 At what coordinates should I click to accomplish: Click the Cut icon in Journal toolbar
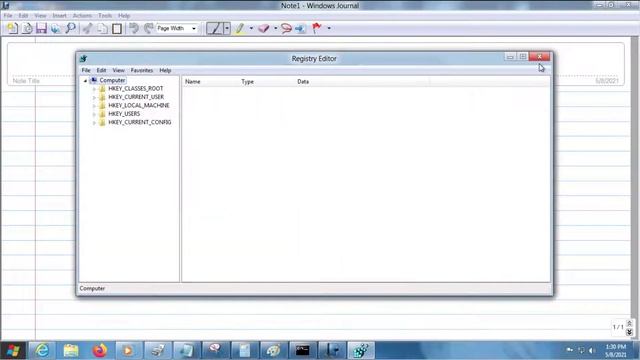click(87, 28)
